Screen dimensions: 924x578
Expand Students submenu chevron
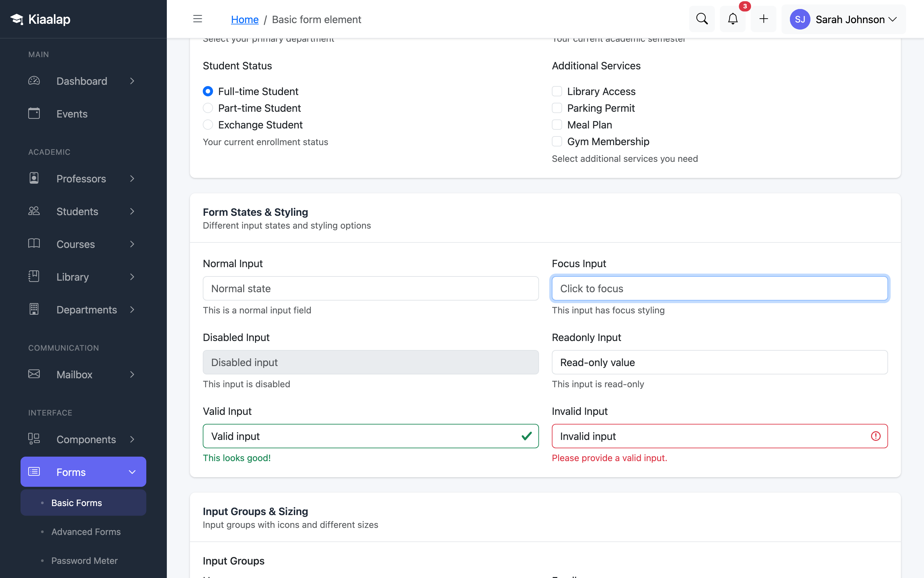click(x=132, y=211)
